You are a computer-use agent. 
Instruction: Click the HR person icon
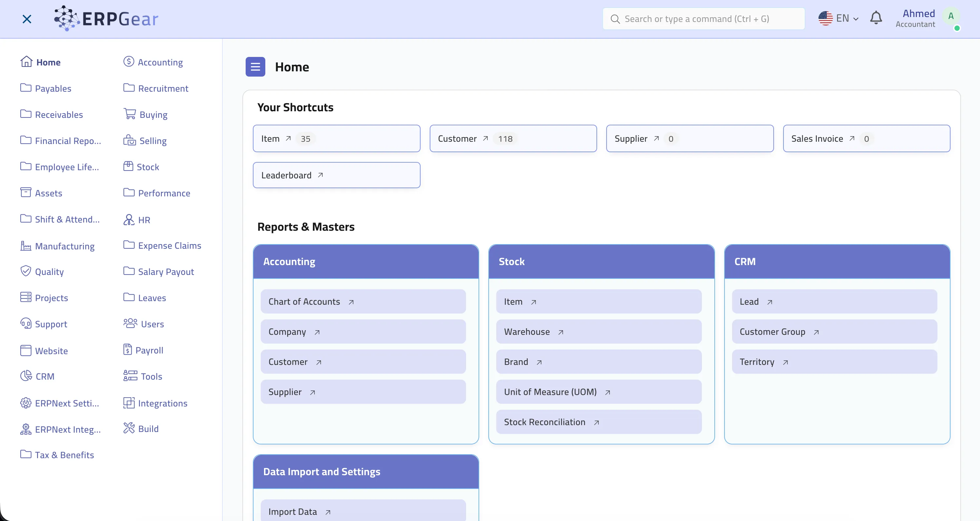(129, 220)
